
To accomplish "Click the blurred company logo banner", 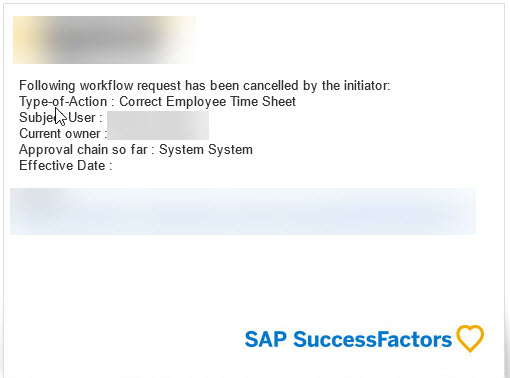I will 104,40.
